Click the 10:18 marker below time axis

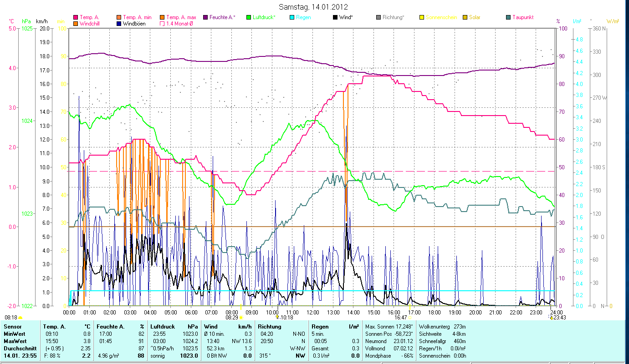[x=286, y=317]
